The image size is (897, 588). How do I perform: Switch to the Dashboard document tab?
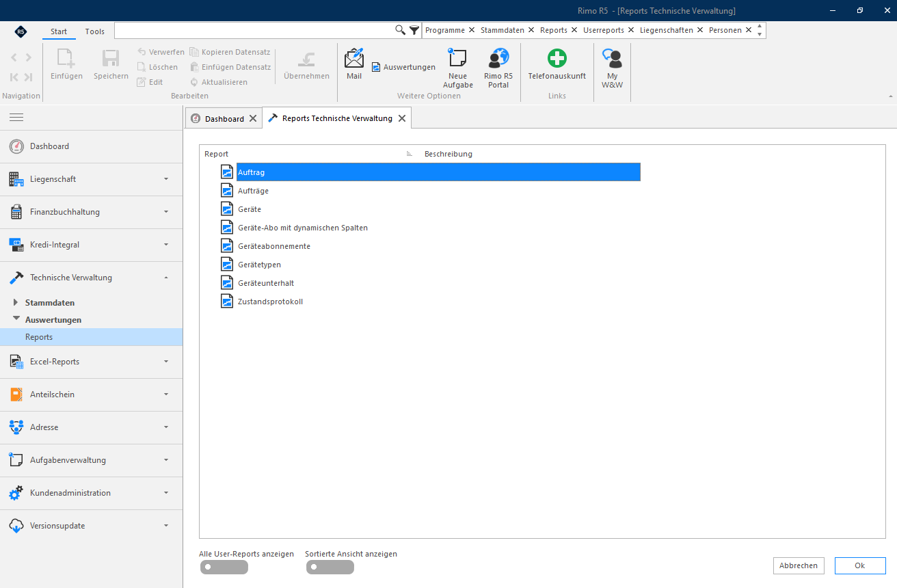224,118
